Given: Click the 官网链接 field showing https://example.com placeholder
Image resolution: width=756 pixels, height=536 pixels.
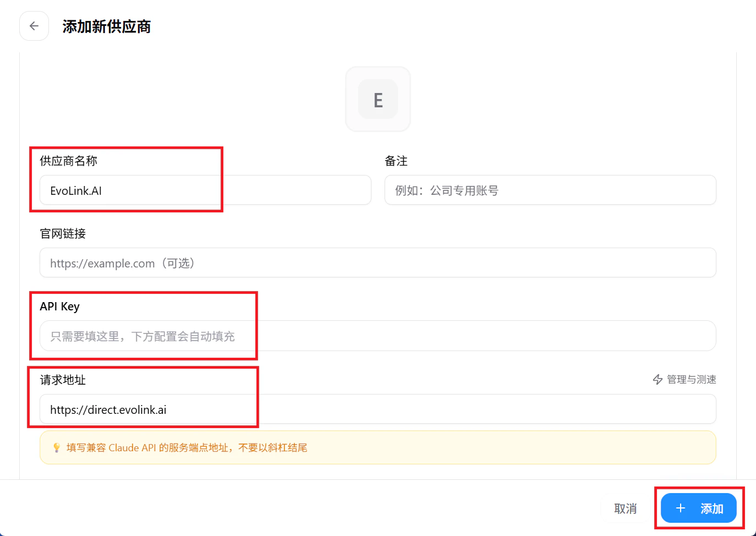Looking at the screenshot, I should coord(377,262).
